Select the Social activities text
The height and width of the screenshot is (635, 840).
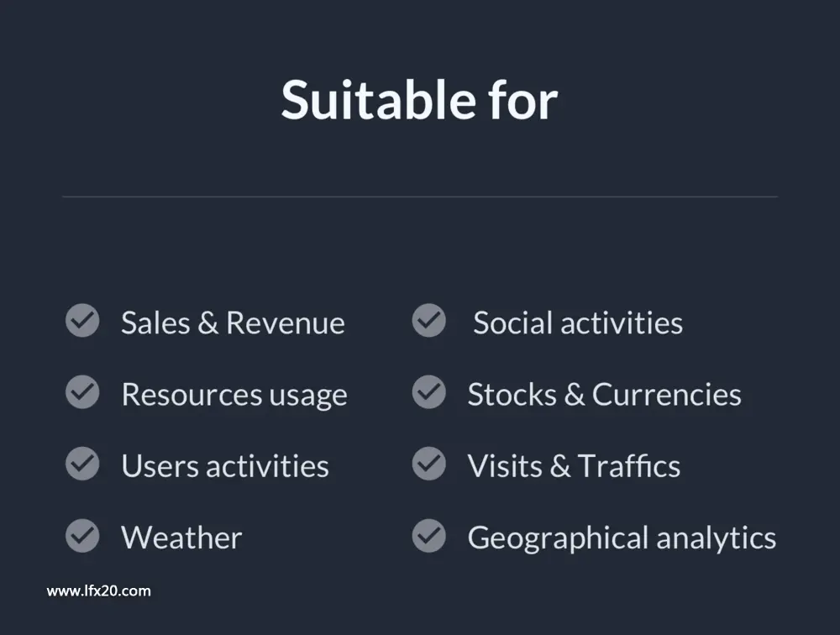pyautogui.click(x=578, y=323)
